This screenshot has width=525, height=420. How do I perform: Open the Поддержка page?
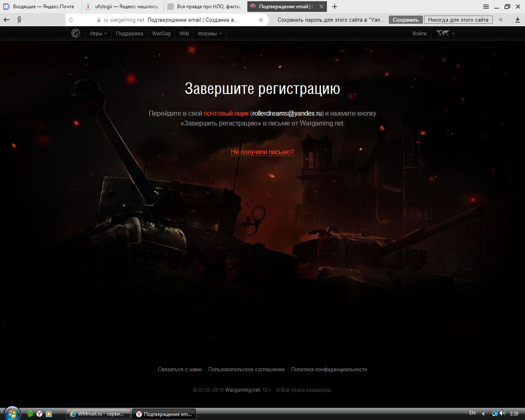click(129, 34)
